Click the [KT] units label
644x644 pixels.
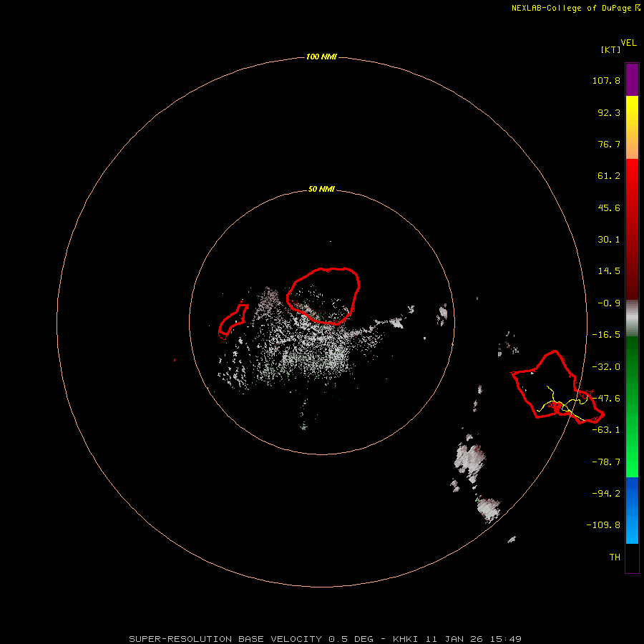tap(610, 49)
